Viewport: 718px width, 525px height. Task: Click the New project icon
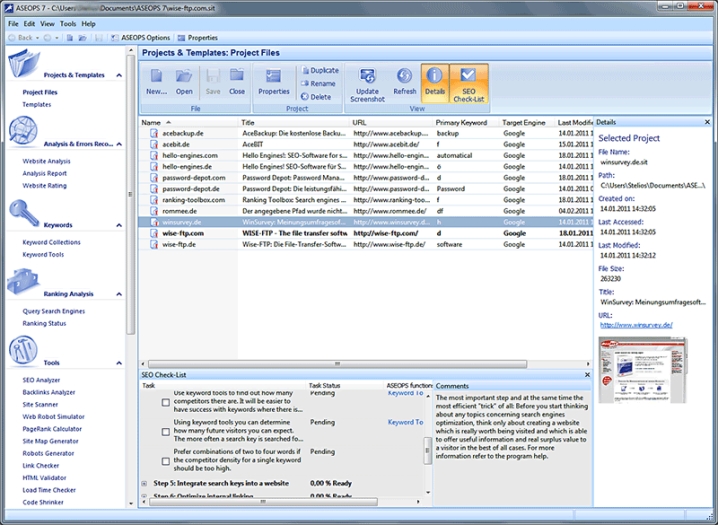156,80
